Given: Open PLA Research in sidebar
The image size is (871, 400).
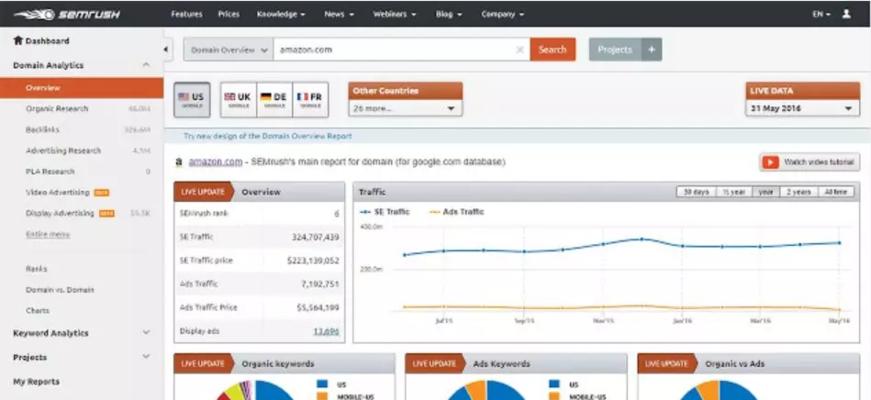Looking at the screenshot, I should click(50, 172).
